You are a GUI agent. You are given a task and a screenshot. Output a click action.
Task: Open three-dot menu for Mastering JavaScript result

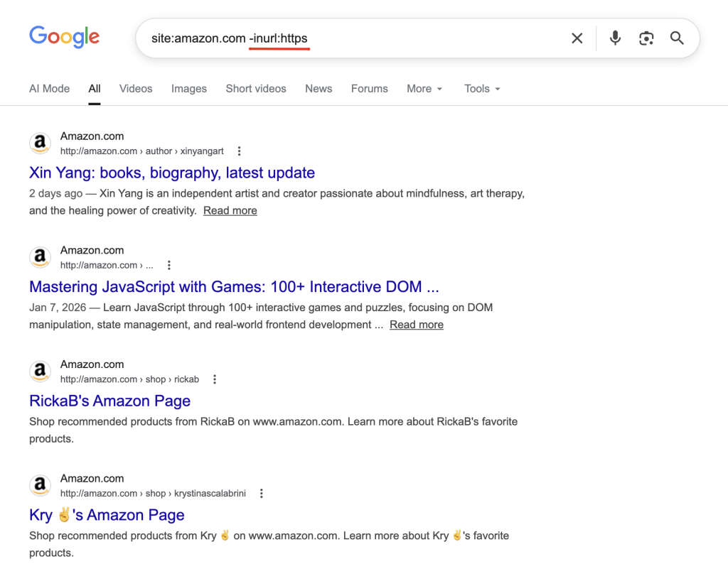tap(169, 266)
